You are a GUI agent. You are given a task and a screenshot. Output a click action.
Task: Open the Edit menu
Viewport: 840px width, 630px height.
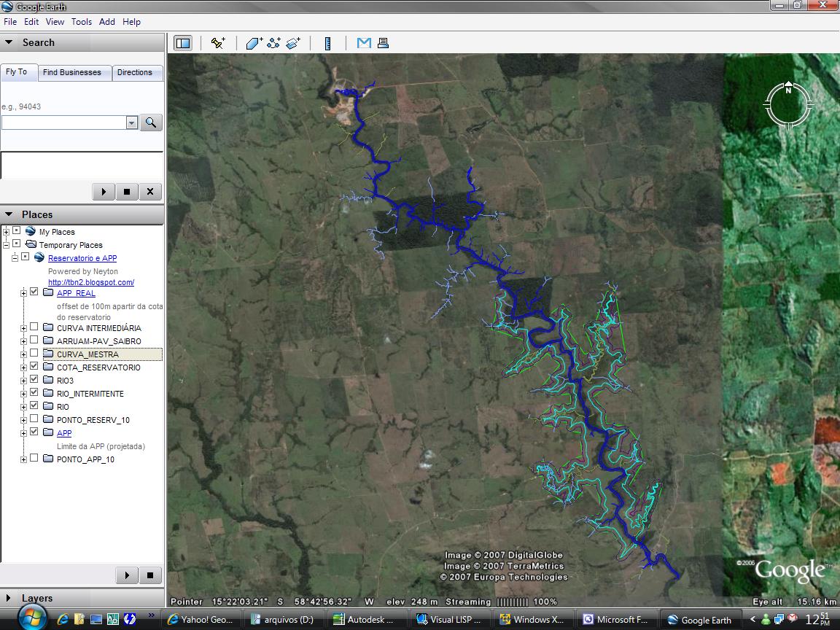point(31,22)
